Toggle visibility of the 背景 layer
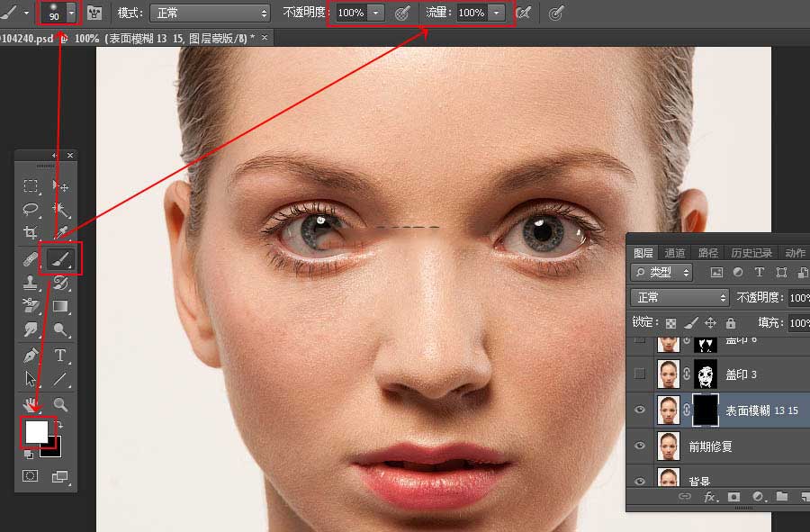 [642, 479]
